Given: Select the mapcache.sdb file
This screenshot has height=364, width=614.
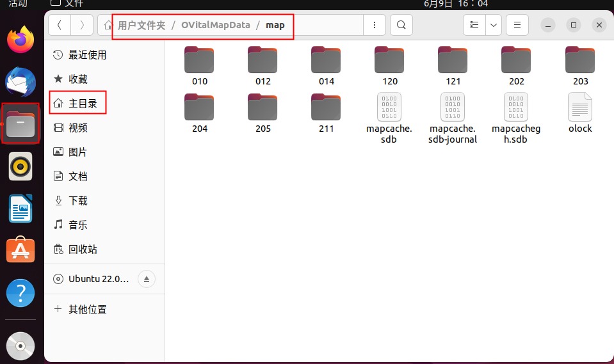Looking at the screenshot, I should (x=389, y=116).
